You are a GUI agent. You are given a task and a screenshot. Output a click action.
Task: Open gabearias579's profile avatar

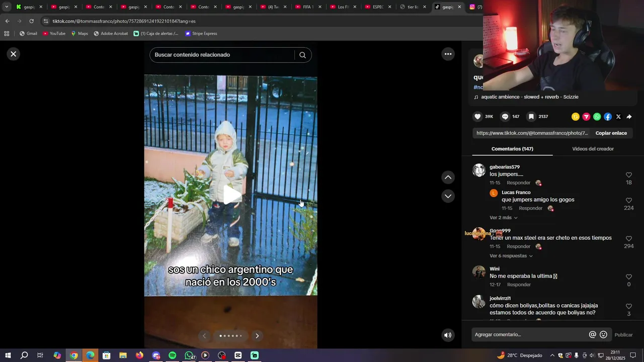point(479,170)
